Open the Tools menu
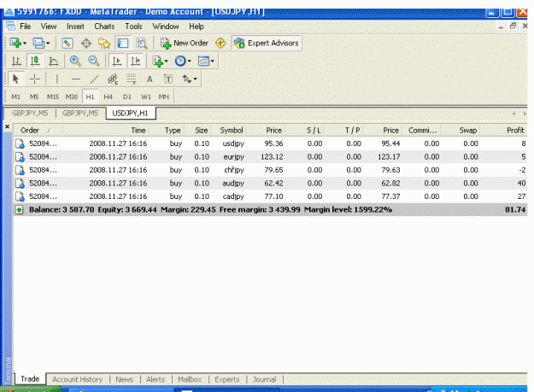 coord(133,26)
